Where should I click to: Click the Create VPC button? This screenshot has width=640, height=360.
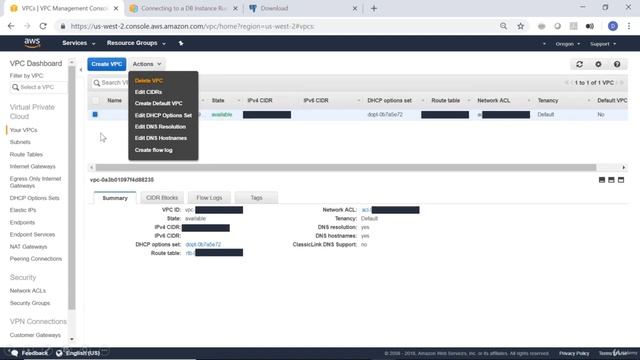tap(107, 64)
